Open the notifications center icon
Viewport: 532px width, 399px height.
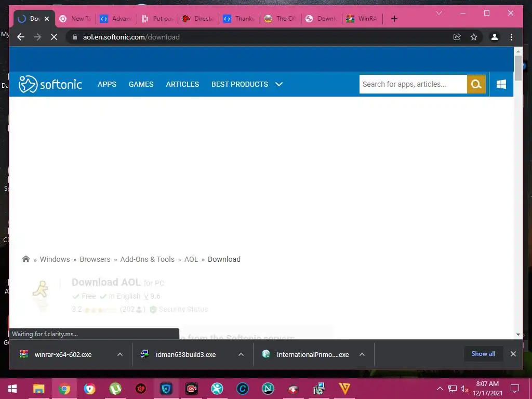515,389
